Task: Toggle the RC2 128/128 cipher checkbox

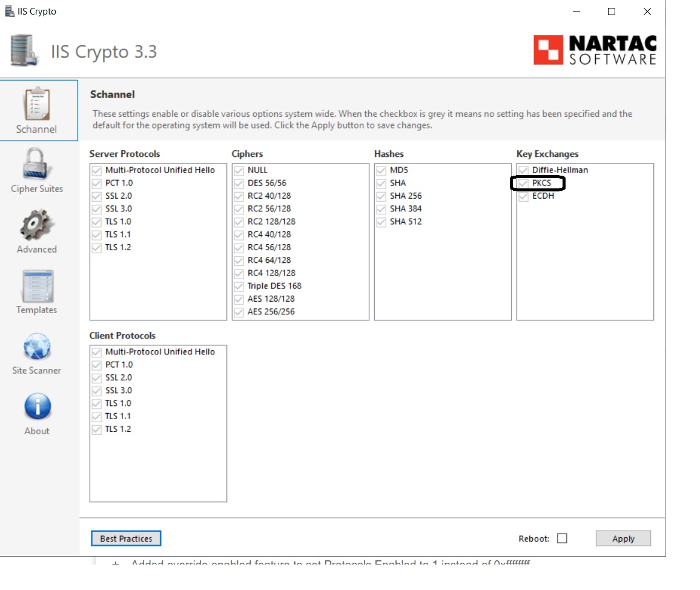Action: [239, 222]
